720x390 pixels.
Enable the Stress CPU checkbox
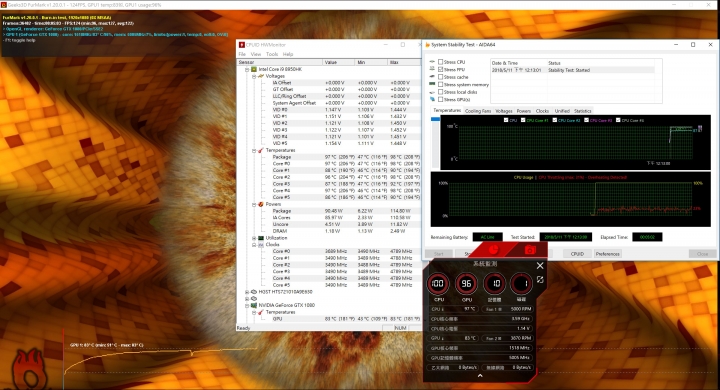[440, 62]
